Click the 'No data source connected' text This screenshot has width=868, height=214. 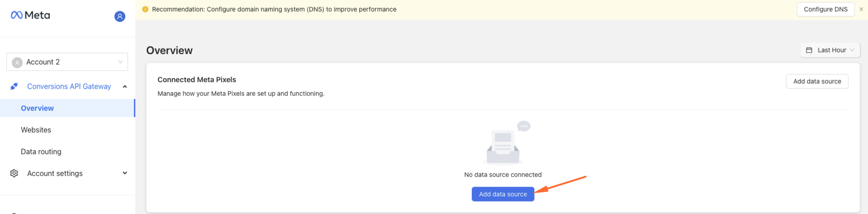(x=503, y=175)
